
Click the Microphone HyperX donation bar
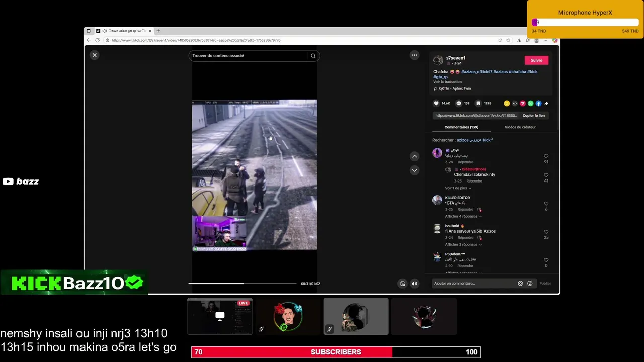[x=585, y=23]
